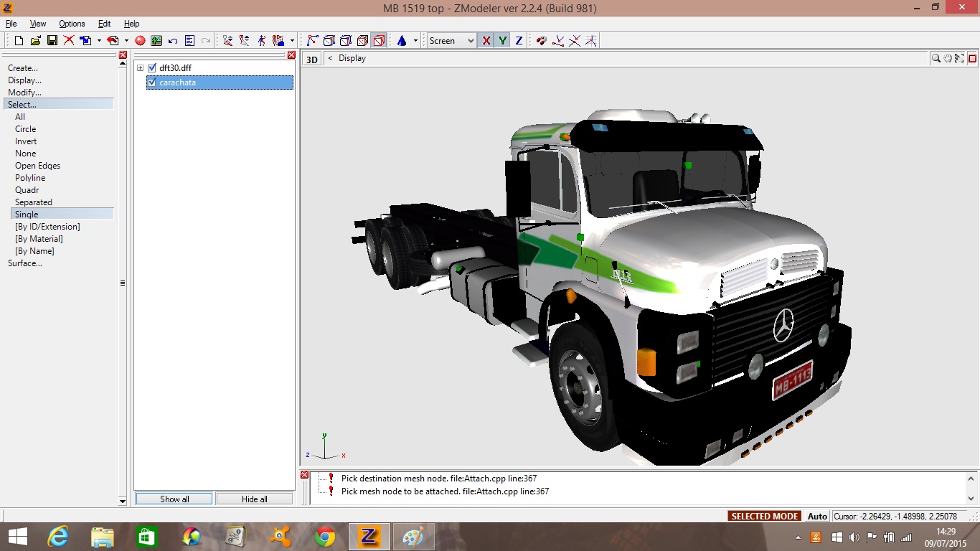Open the texture browser green image icon

pyautogui.click(x=156, y=41)
